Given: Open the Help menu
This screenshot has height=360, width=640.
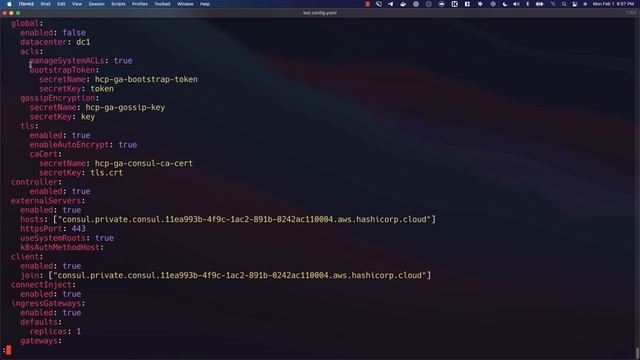Looking at the screenshot, I should (x=205, y=4).
